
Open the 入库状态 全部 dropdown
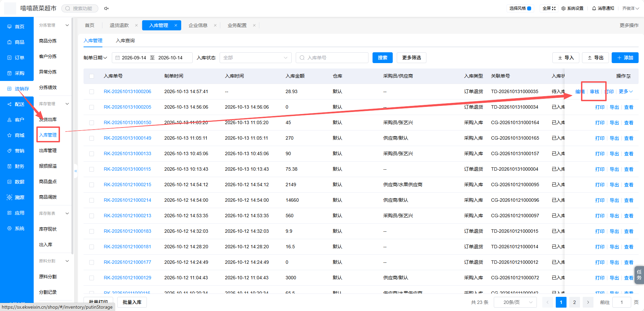tap(255, 58)
